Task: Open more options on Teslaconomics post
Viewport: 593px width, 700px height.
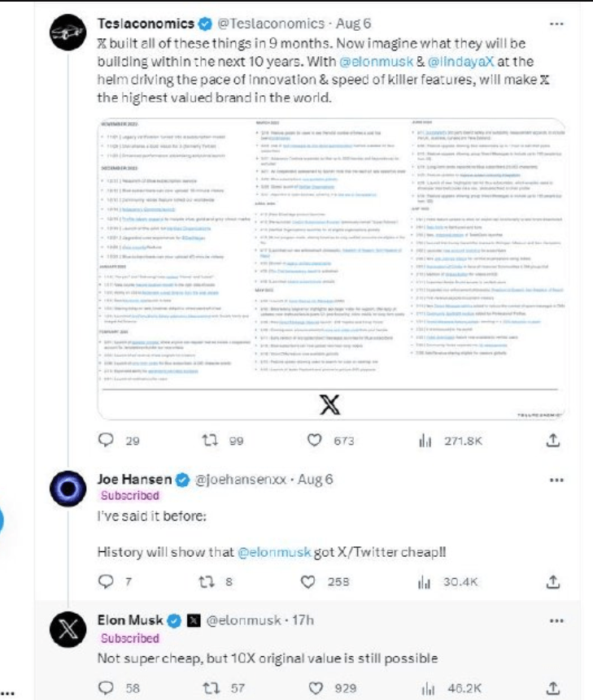Action: (x=556, y=24)
